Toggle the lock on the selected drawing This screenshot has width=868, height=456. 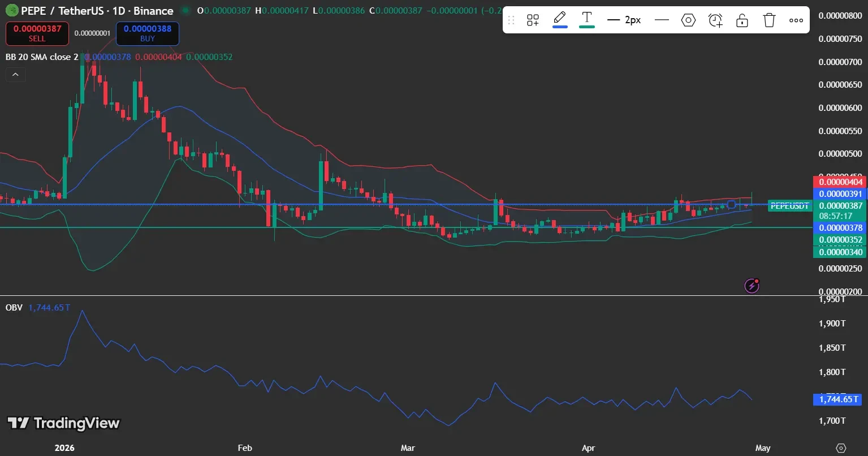click(x=742, y=20)
